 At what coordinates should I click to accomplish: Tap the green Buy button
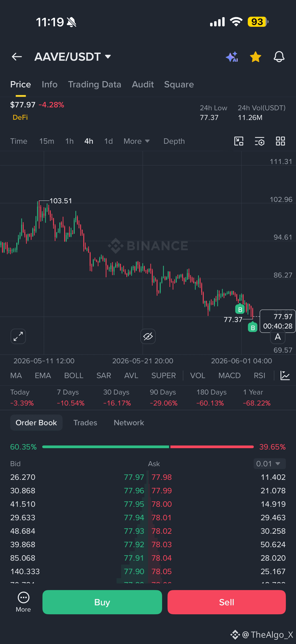[x=102, y=602]
